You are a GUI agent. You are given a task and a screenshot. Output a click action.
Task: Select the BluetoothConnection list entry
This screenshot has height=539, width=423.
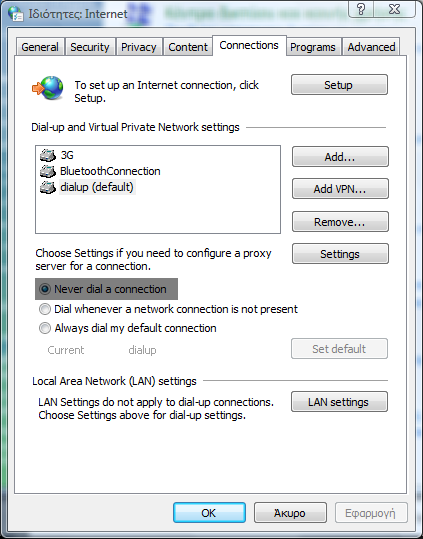coord(110,171)
